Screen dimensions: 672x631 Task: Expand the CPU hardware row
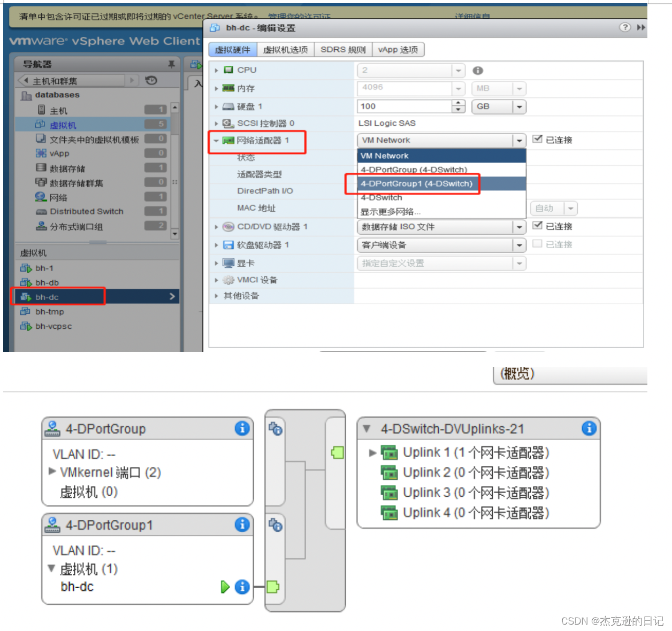[216, 70]
